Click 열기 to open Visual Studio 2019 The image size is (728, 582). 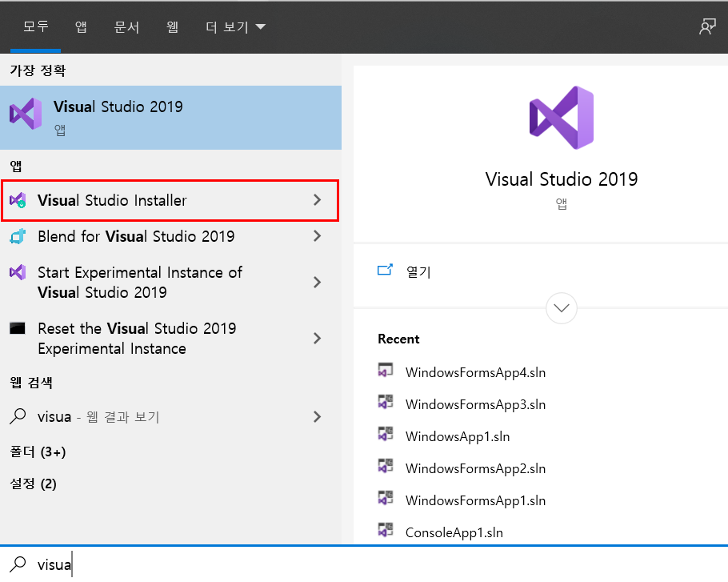tap(418, 271)
